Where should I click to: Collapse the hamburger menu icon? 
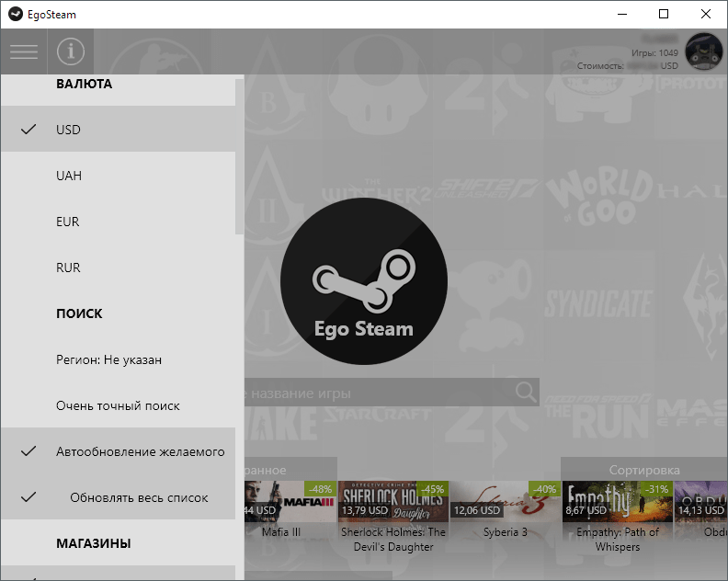(24, 51)
